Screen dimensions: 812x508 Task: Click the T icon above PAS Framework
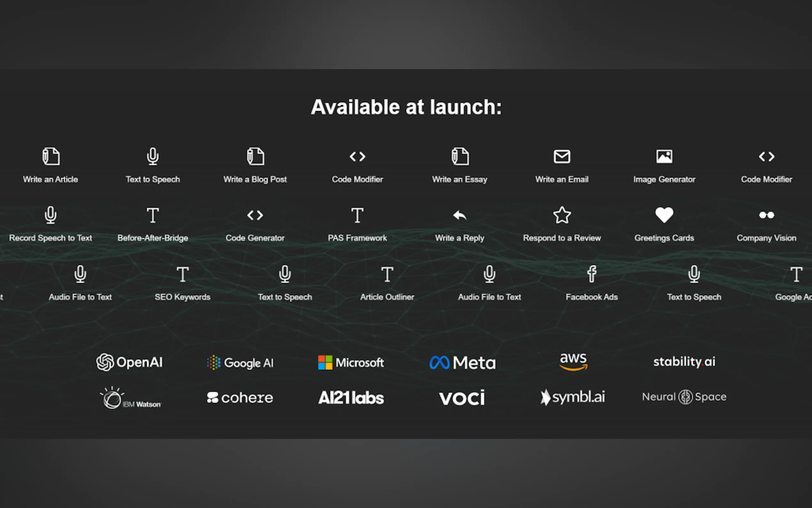[x=357, y=215]
